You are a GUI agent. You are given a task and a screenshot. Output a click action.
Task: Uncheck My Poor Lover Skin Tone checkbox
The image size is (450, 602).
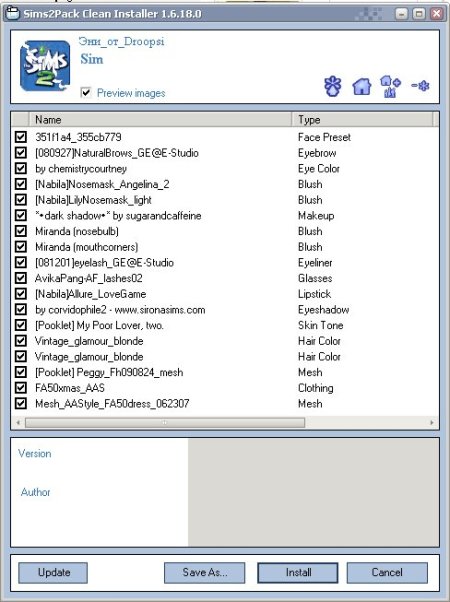pos(21,325)
